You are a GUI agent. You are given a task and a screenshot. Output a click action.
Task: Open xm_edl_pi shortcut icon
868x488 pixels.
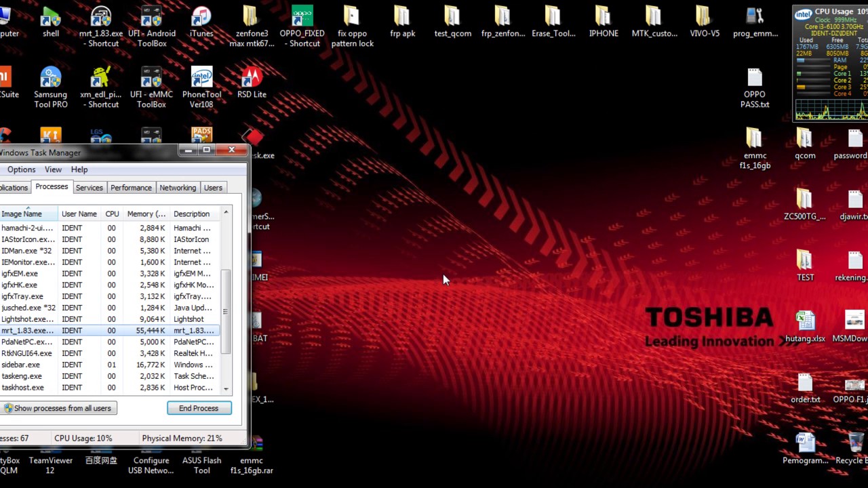pyautogui.click(x=101, y=87)
